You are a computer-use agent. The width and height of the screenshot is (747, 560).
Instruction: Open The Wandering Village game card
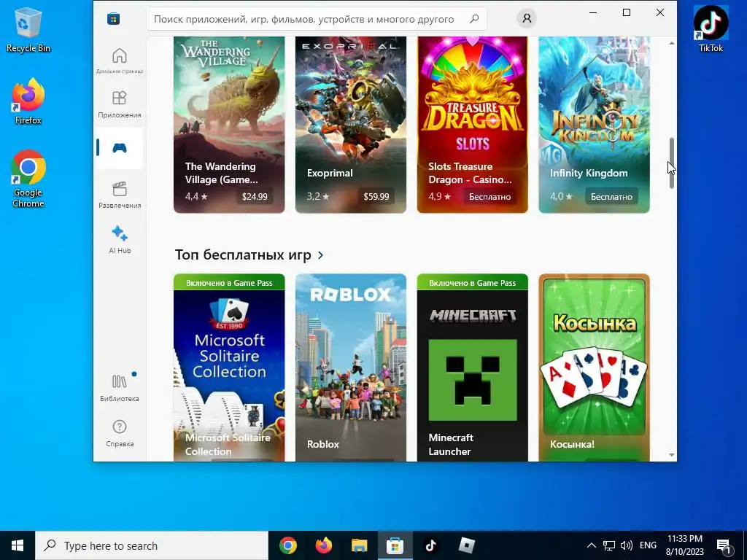pos(229,125)
